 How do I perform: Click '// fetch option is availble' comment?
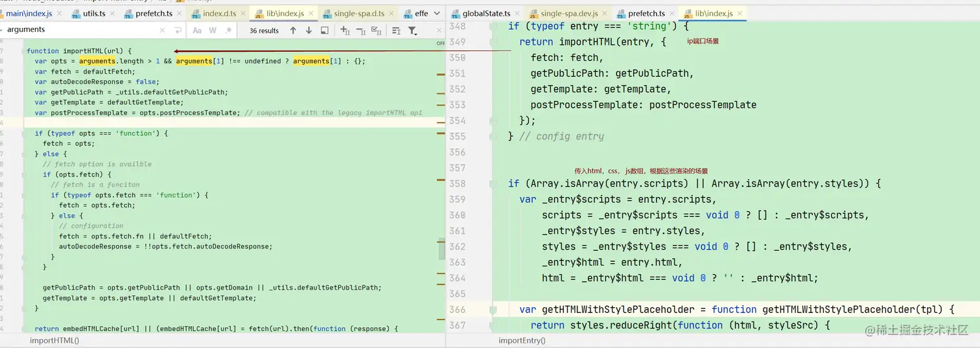tap(97, 164)
